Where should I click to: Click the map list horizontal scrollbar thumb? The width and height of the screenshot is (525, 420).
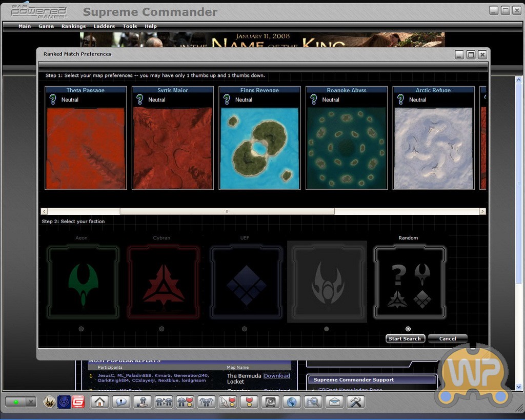point(227,211)
